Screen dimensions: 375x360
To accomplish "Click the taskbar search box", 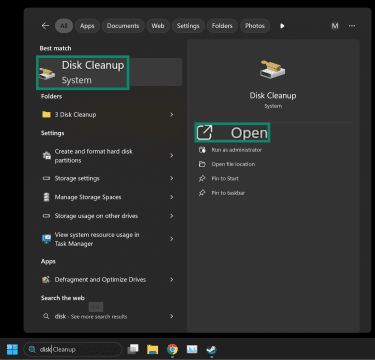I will coord(73,349).
